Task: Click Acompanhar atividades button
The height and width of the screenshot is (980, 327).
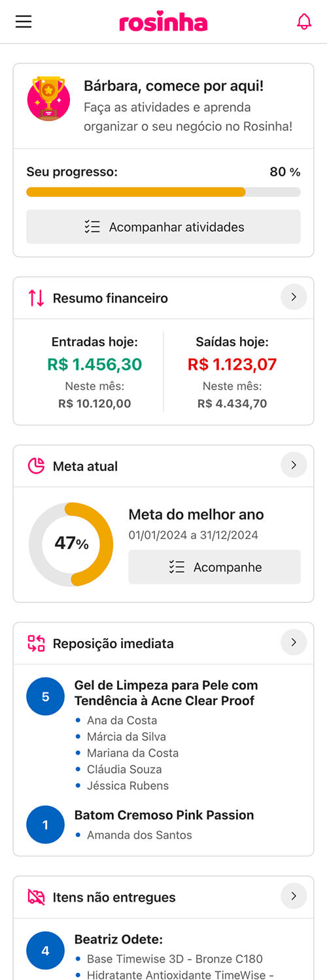Action: [x=163, y=227]
